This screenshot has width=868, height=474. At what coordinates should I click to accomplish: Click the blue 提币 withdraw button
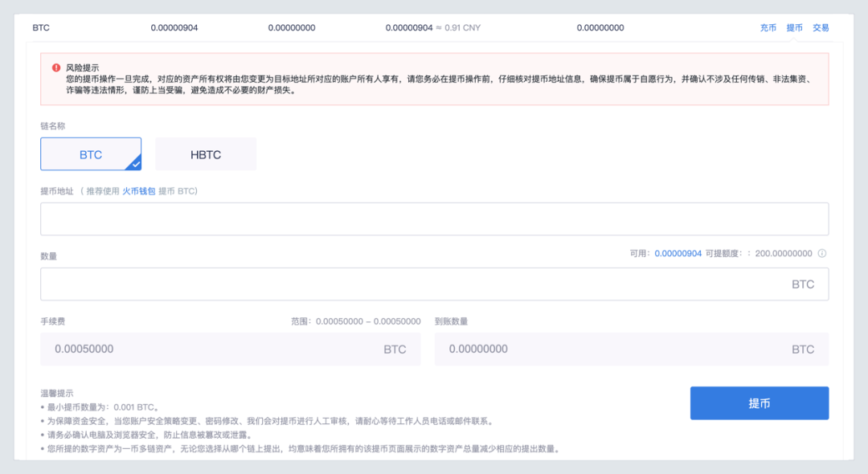click(x=759, y=402)
